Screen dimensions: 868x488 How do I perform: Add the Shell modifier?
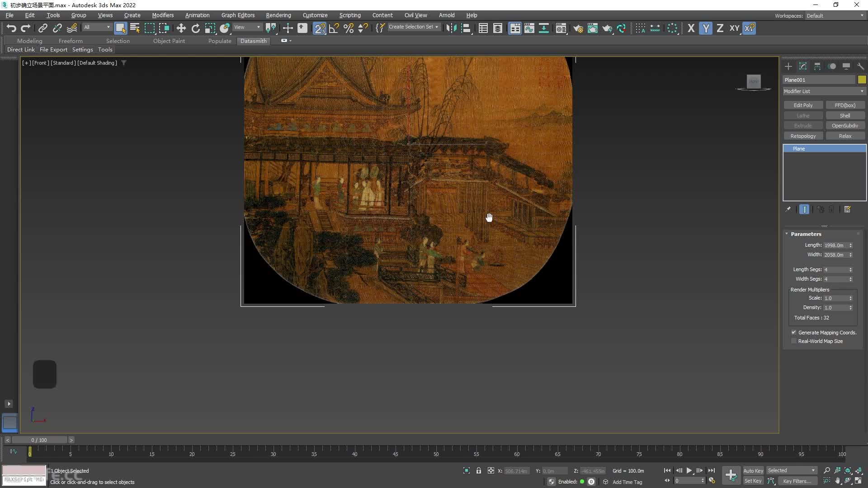pyautogui.click(x=845, y=116)
